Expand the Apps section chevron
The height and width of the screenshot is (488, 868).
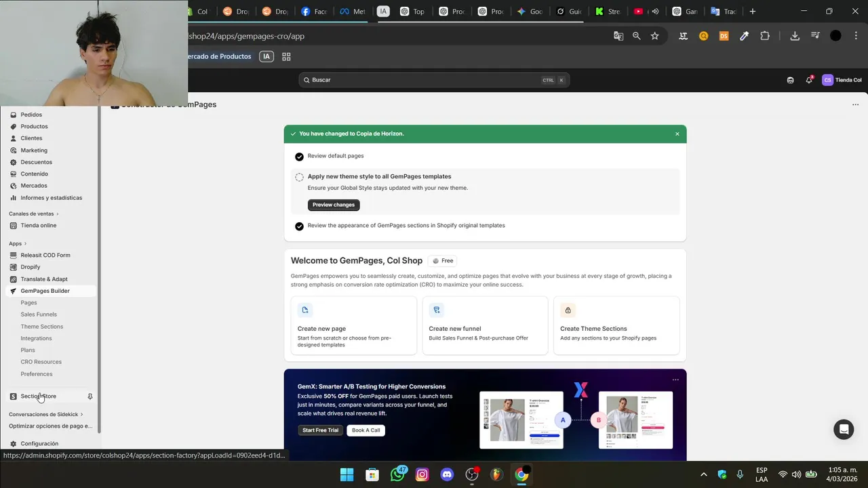25,244
